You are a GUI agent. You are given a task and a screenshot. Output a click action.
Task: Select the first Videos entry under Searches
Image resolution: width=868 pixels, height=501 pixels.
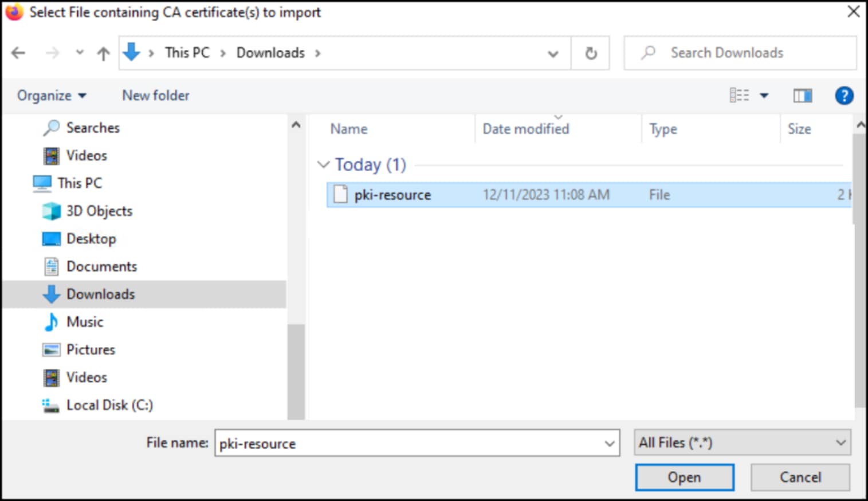[x=87, y=155]
